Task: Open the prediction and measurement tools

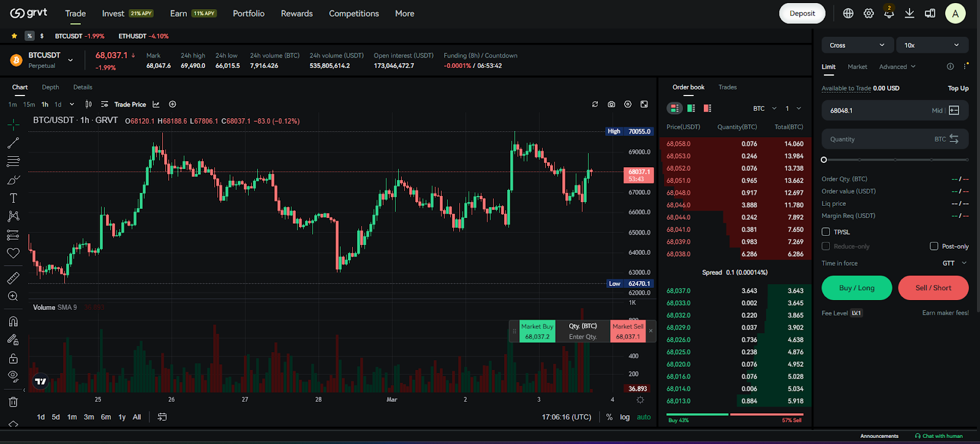Action: [13, 235]
